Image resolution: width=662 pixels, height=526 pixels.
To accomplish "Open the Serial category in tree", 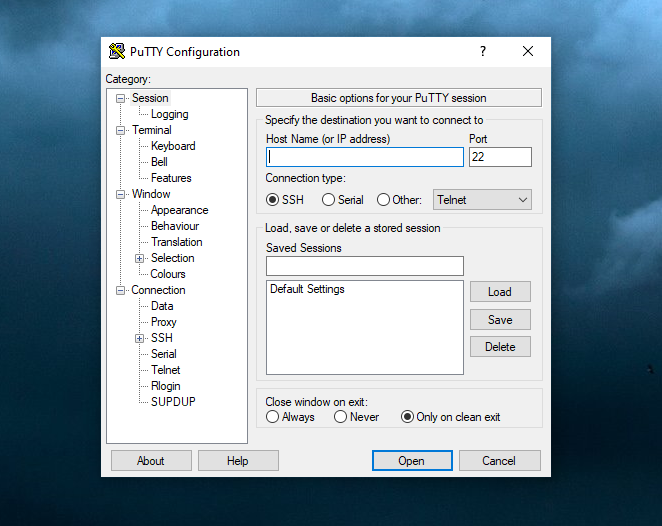I will point(163,354).
